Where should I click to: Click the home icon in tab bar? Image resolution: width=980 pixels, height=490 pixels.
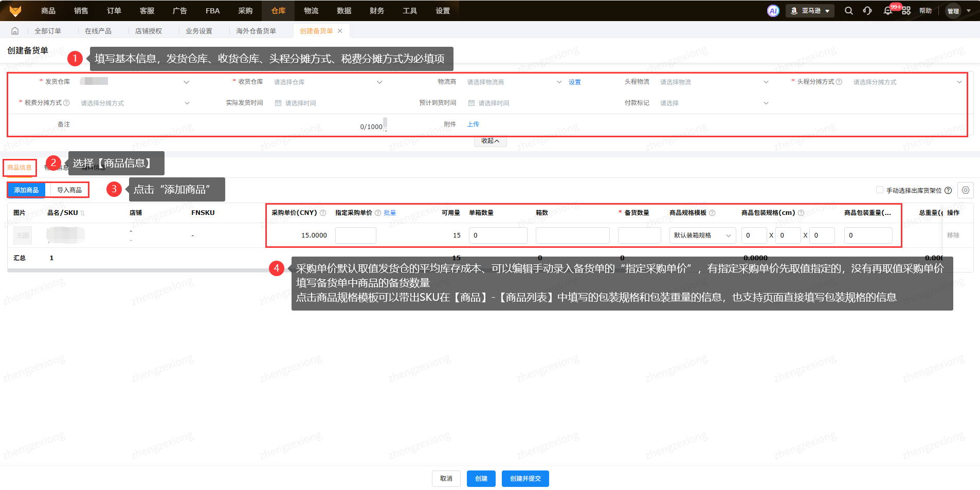pos(15,31)
